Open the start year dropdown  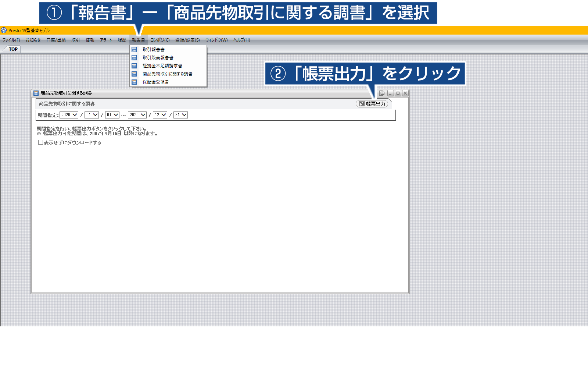[69, 115]
